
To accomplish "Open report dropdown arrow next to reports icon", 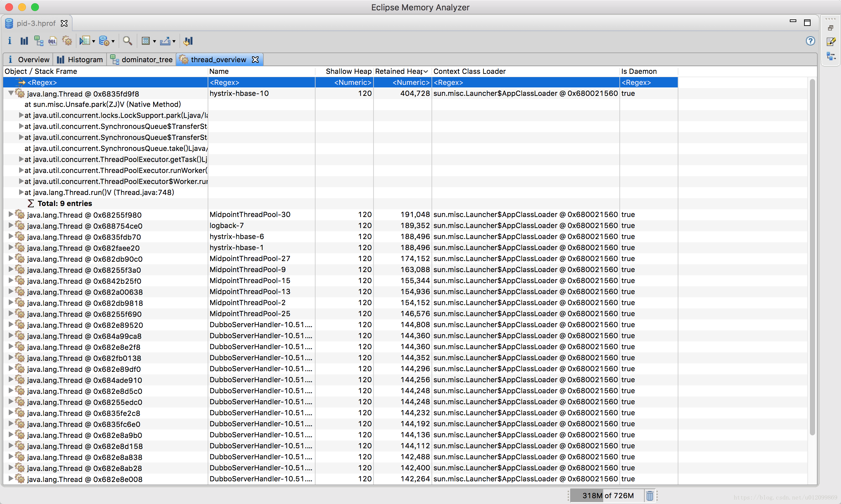I will 93,41.
